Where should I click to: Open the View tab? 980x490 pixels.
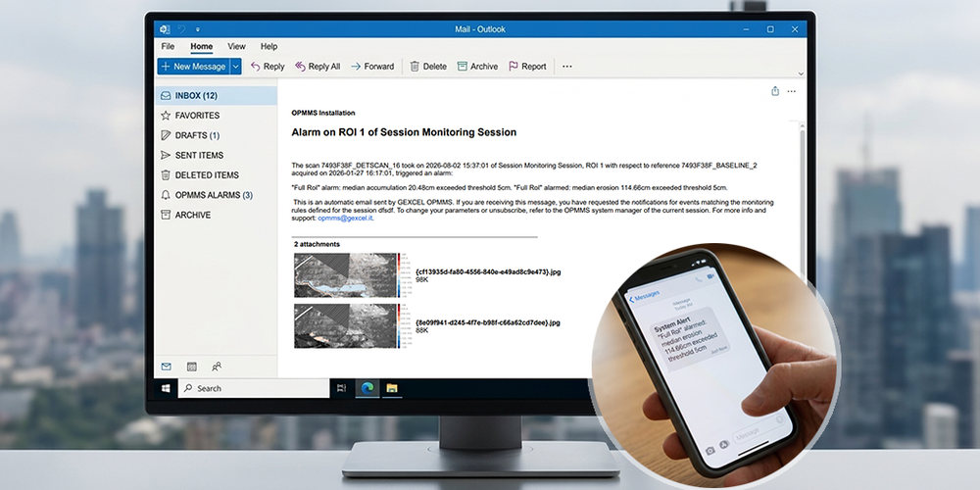click(x=236, y=46)
